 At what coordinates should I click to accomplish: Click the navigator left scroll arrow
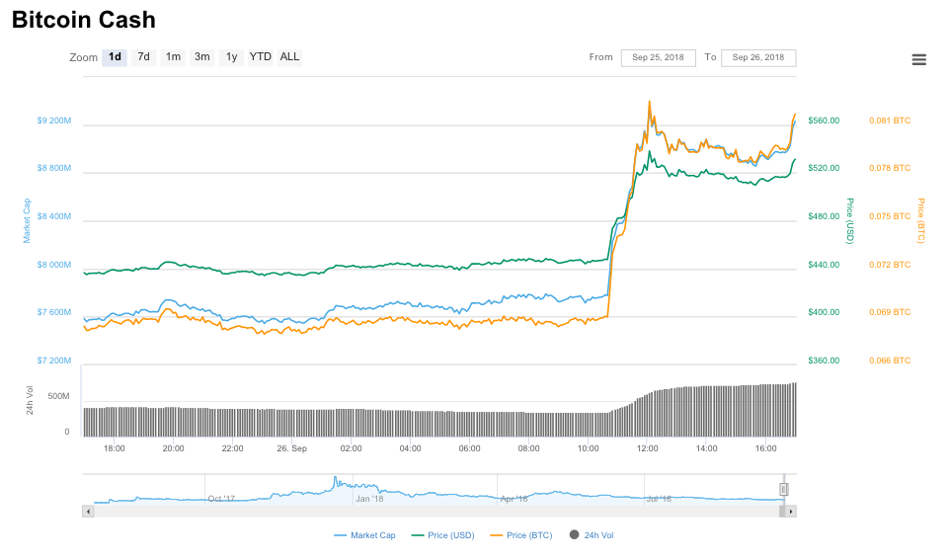coord(88,512)
